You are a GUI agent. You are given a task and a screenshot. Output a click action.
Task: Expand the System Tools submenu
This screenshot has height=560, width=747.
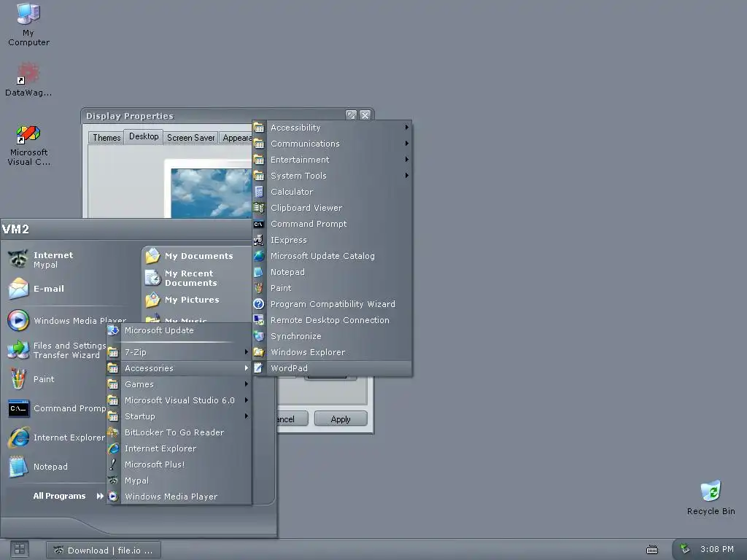[332, 176]
